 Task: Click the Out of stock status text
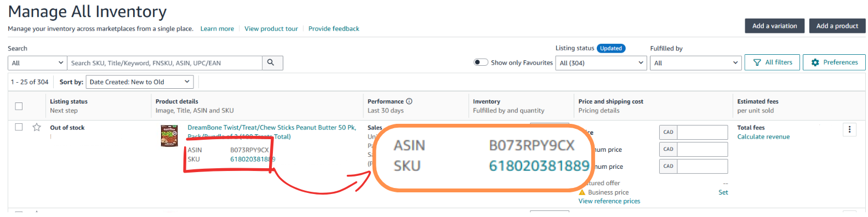(67, 128)
